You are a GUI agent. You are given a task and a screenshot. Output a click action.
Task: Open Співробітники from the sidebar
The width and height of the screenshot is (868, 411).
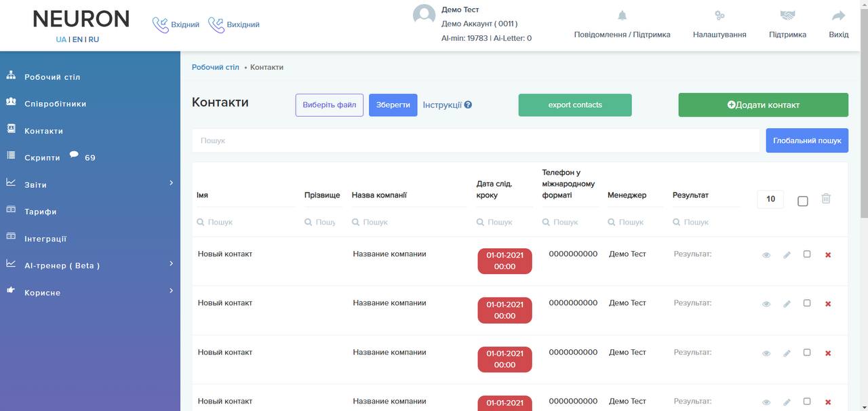tap(55, 104)
